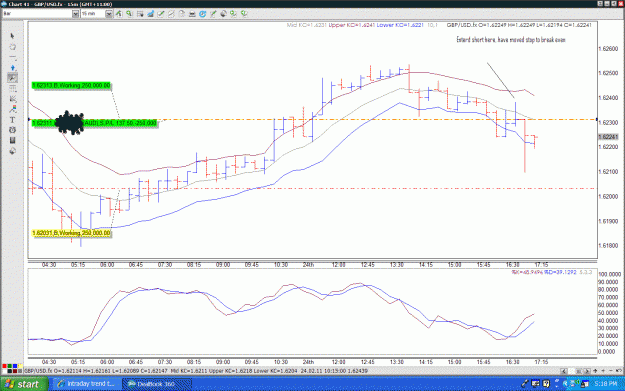Click the cable connection icon in the system tray
The image size is (625, 391).
(524, 384)
